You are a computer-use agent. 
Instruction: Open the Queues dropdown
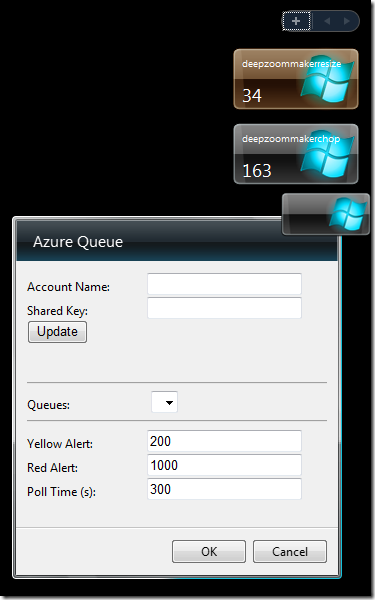pos(165,402)
